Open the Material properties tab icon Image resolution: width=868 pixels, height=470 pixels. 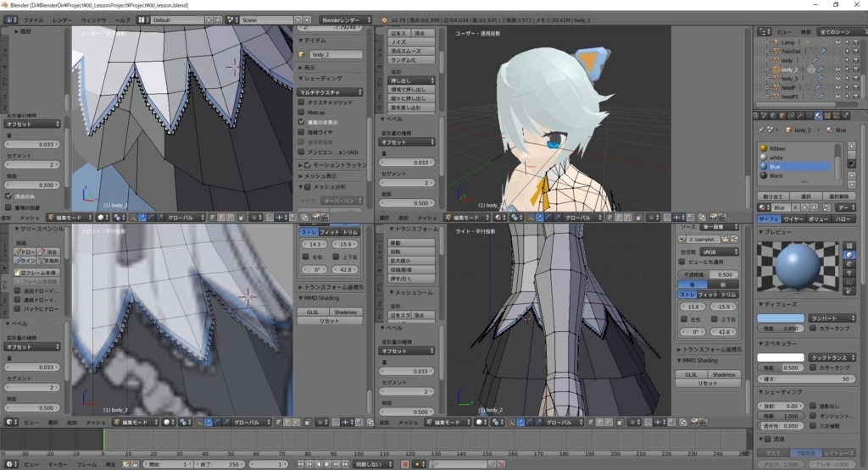point(818,115)
